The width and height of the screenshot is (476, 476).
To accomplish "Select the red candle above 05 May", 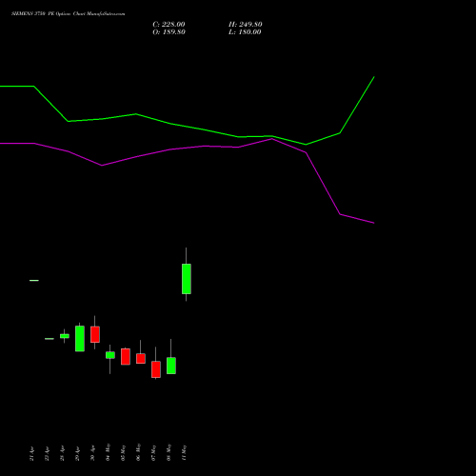I will click(x=126, y=357).
